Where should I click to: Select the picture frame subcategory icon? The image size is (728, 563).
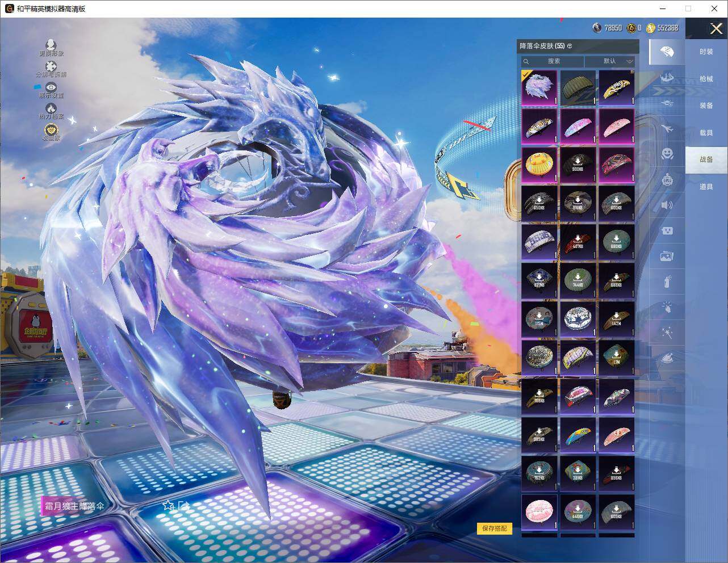point(667,257)
